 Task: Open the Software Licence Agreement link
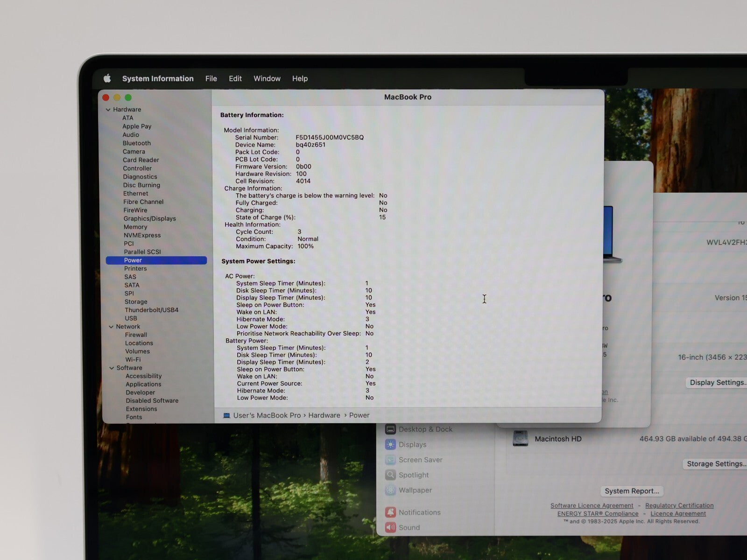click(x=592, y=505)
